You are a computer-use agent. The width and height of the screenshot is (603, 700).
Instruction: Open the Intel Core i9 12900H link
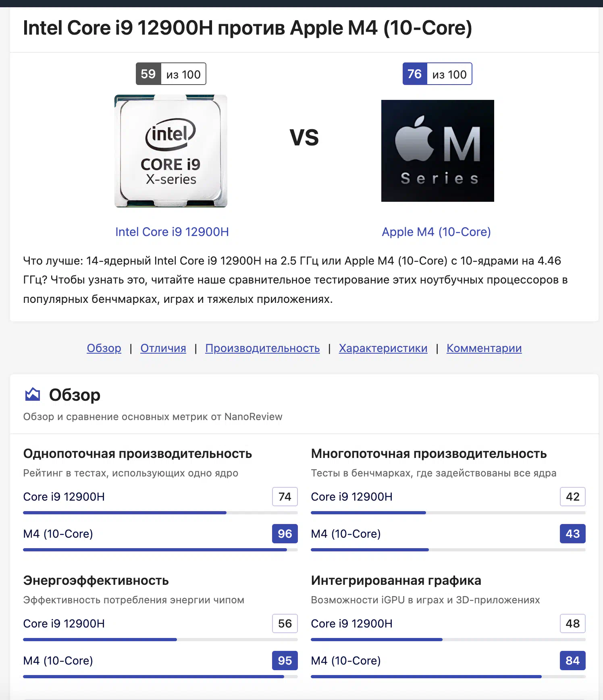pos(172,232)
